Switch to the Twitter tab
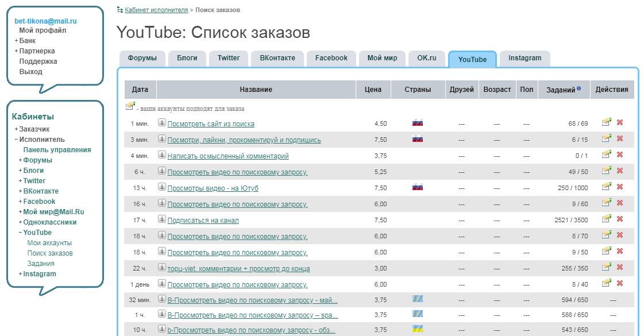 [x=228, y=59]
